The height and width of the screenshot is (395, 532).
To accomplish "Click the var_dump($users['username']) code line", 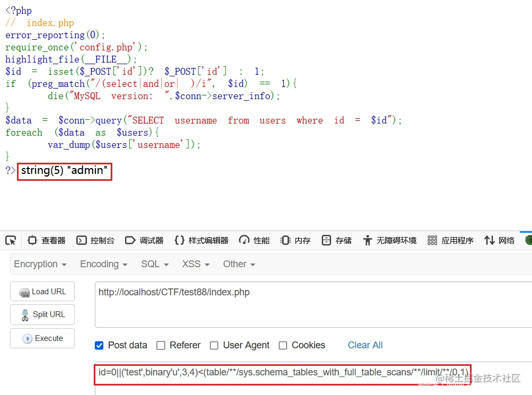I will [124, 145].
